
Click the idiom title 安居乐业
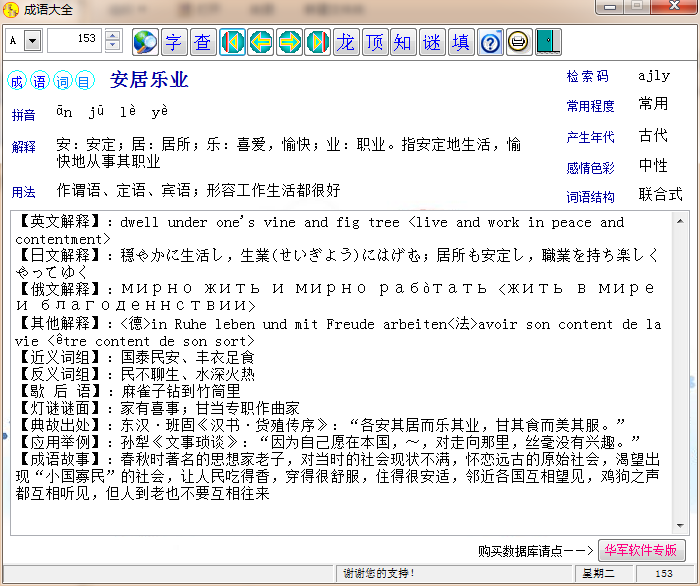point(149,80)
